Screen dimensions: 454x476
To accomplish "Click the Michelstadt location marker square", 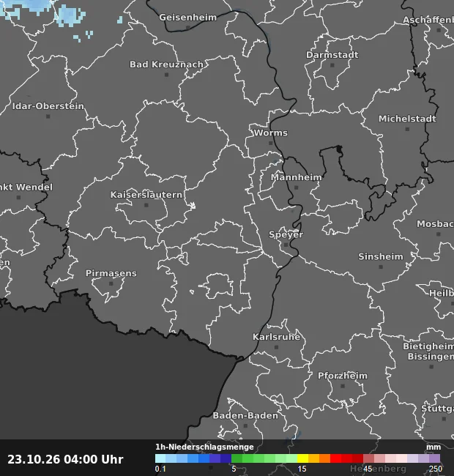I will (408, 129).
